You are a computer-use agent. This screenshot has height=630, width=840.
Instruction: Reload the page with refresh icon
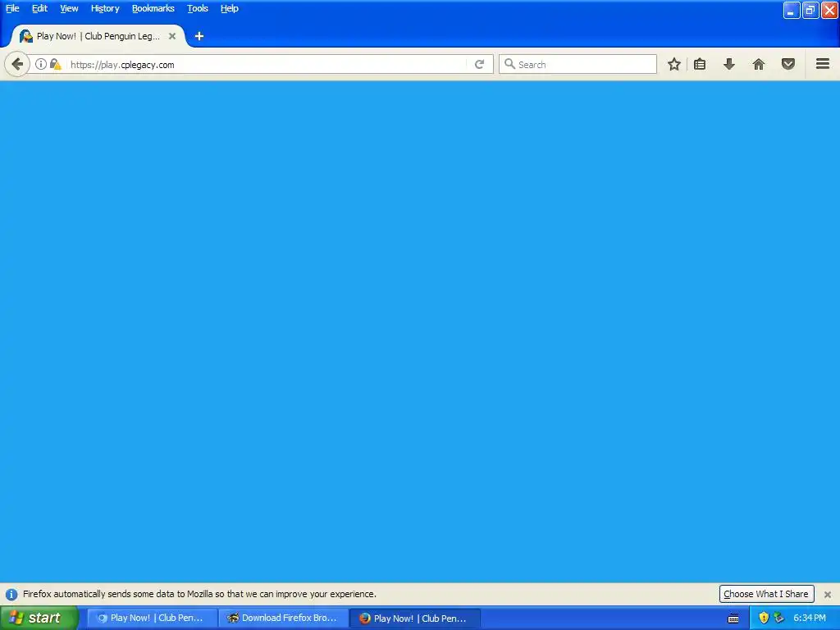[x=479, y=64]
